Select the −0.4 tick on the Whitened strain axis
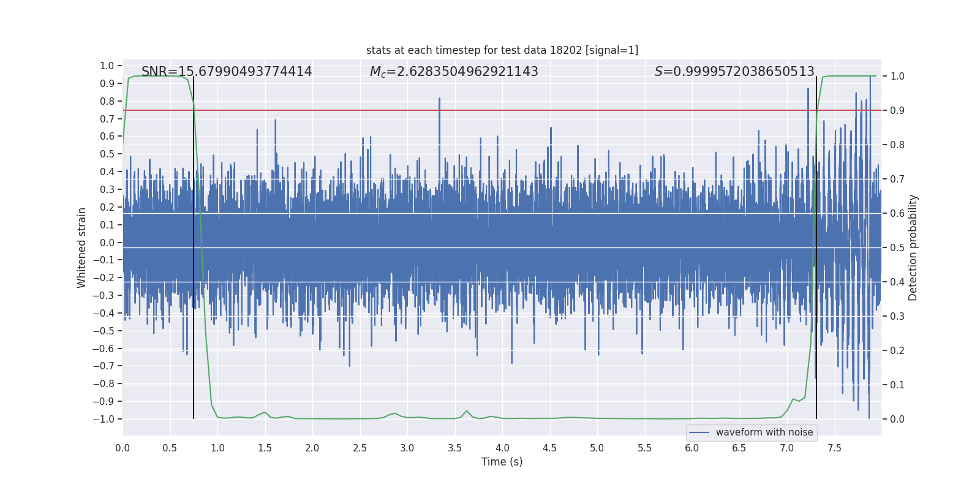Screen dimensions: 980x490 click(x=104, y=314)
